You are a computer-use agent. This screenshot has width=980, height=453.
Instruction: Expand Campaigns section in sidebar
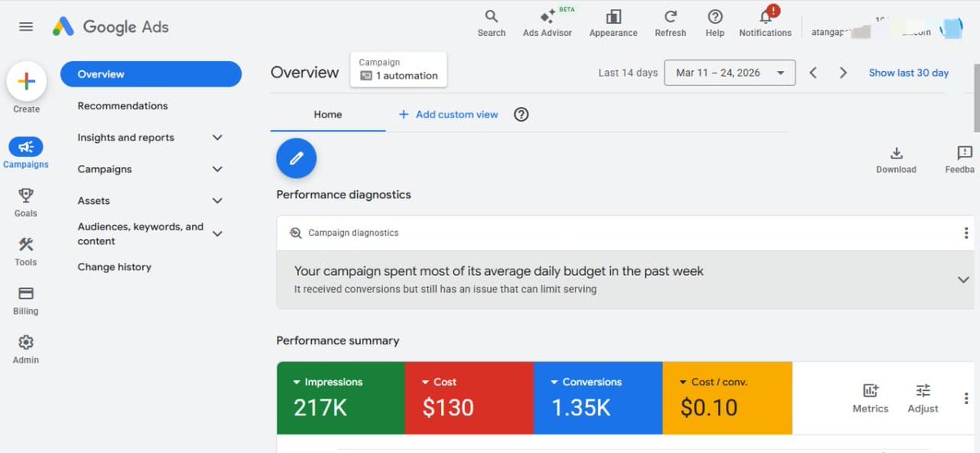point(217,169)
